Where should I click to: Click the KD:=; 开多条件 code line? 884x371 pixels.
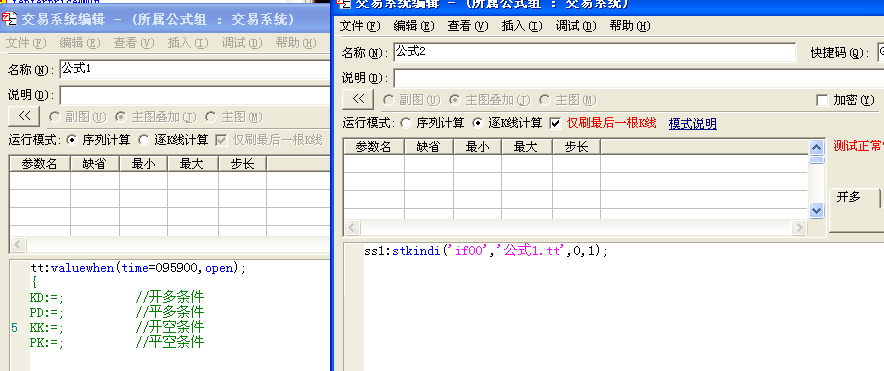[117, 297]
